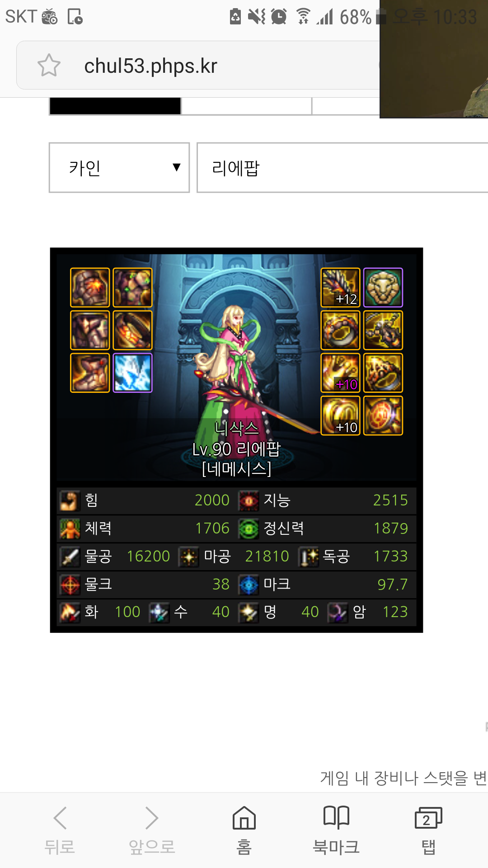Viewport: 488px width, 868px height.
Task: Go back with the 뒤로 button
Action: (60, 830)
